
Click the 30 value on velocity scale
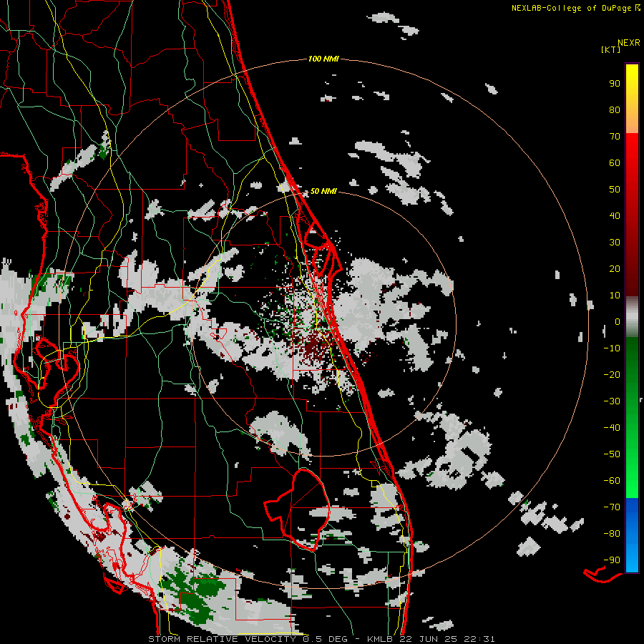point(615,243)
